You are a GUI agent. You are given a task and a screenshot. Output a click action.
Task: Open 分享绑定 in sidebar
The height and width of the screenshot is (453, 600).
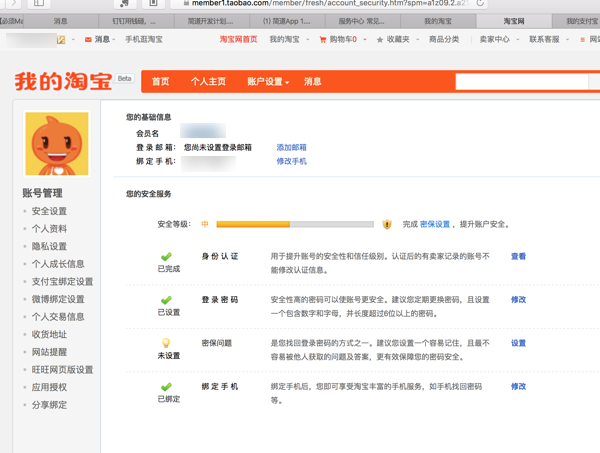49,405
